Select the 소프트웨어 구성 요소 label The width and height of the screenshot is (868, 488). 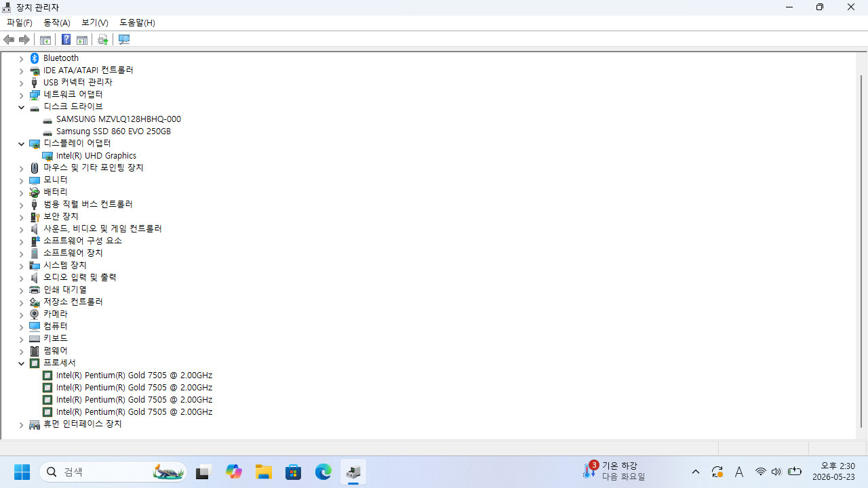pyautogui.click(x=83, y=241)
